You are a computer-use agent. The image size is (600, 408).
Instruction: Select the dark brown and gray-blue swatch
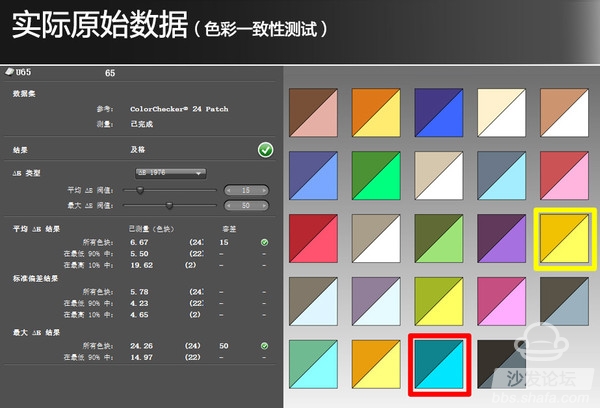(x=564, y=302)
